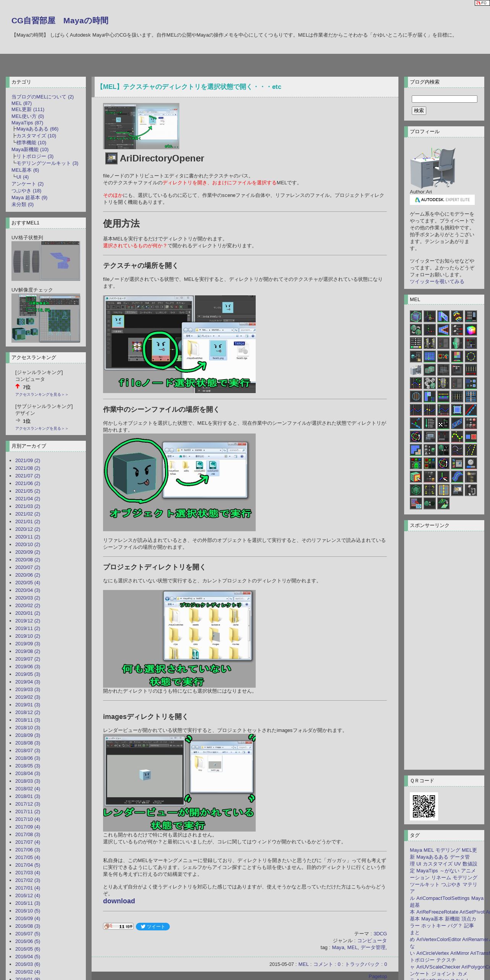490x980 pixels.
Task: Open the spheres above cubes material icon
Action: point(471,423)
